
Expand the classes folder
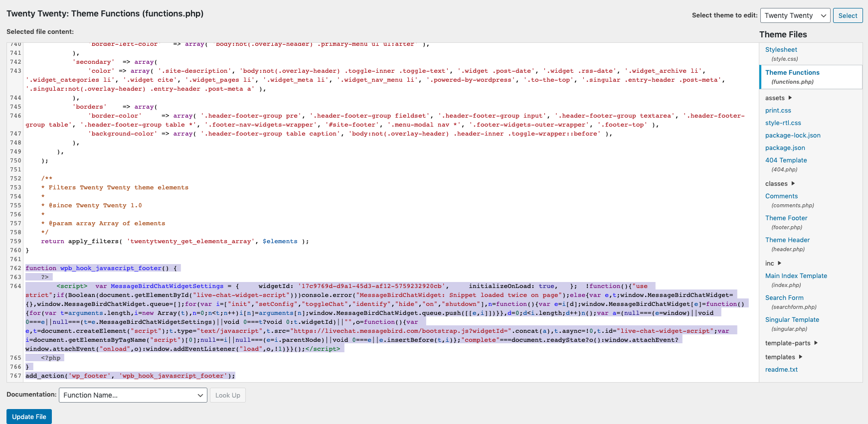tap(793, 184)
